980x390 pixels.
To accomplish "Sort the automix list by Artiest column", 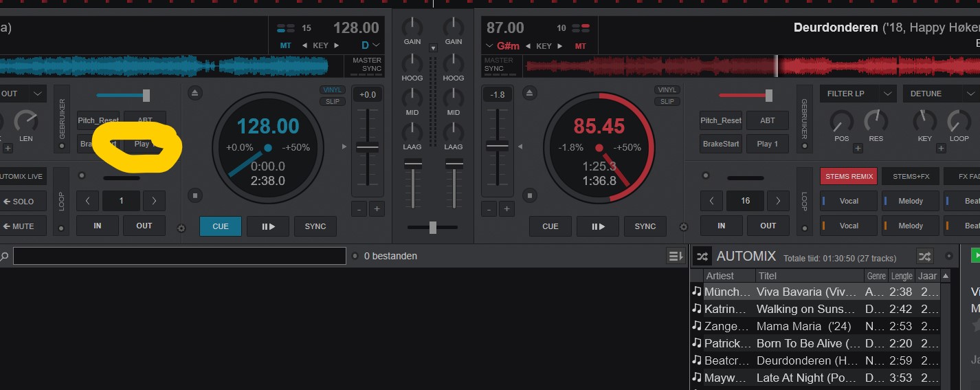I will tap(728, 276).
